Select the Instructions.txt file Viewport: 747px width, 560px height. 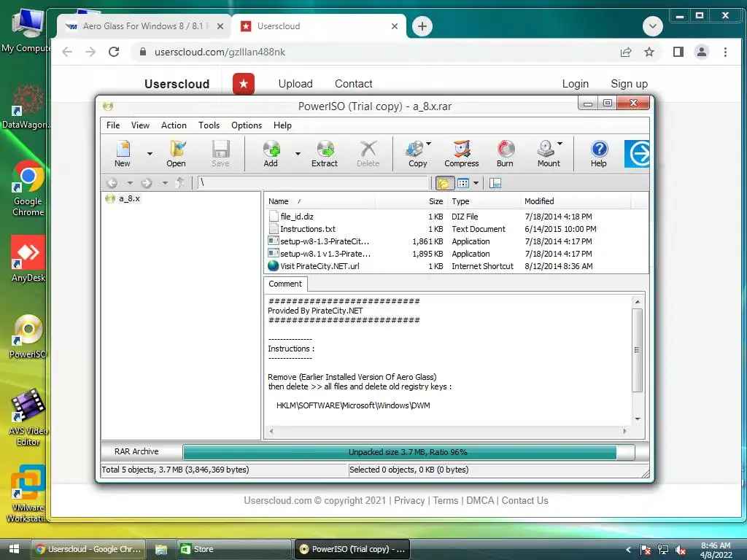pyautogui.click(x=308, y=229)
